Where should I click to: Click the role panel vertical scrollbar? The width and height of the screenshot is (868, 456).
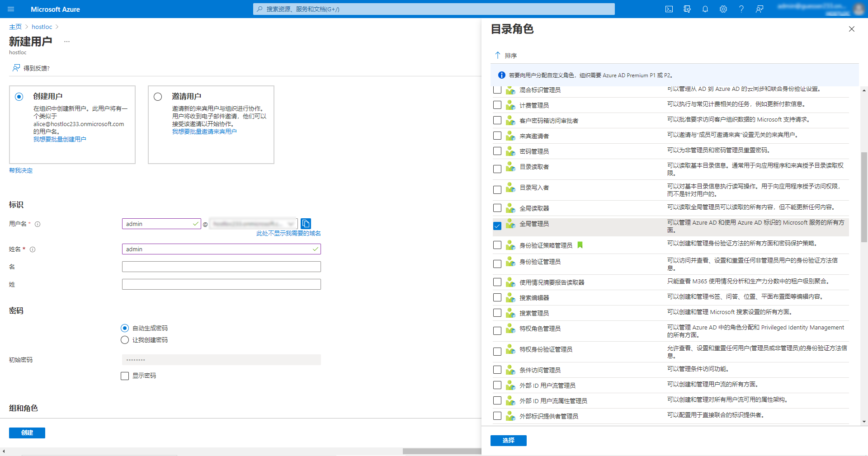pos(864,197)
